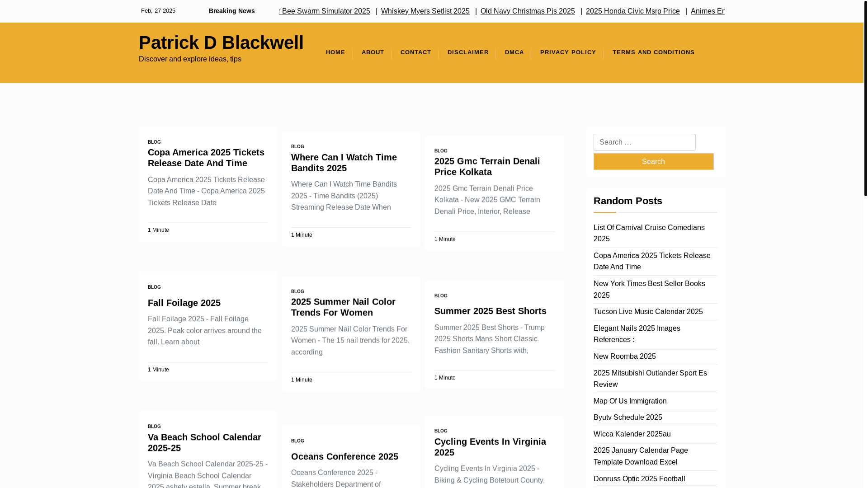Open New York Times Best Seller Books sidebar post

point(649,289)
